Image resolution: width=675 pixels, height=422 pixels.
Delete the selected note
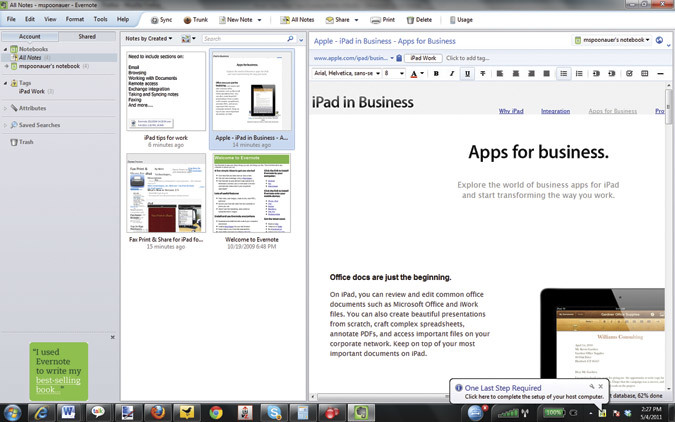point(419,20)
